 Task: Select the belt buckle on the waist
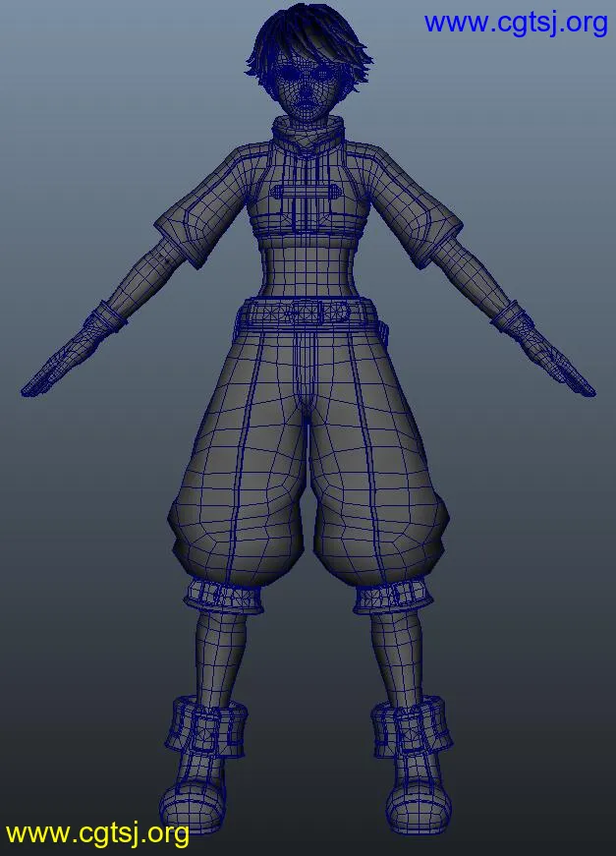point(308,314)
